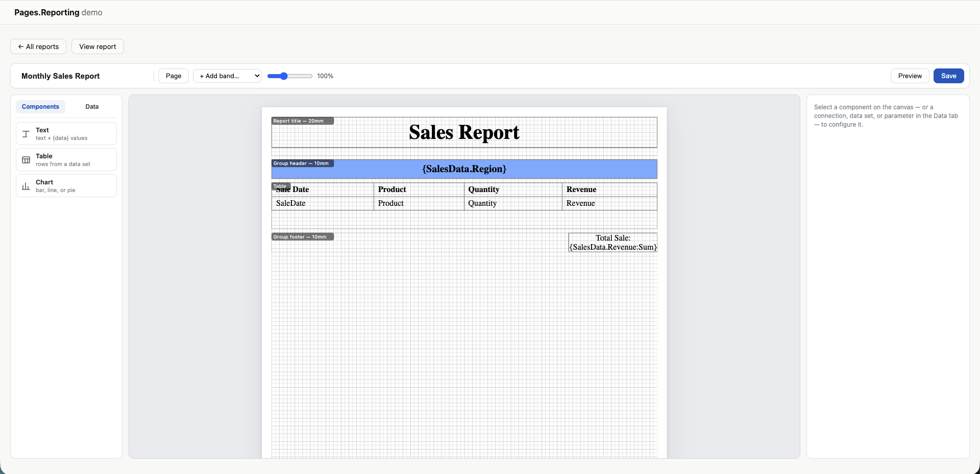Click the Page button
The width and height of the screenshot is (980, 474).
coord(174,76)
